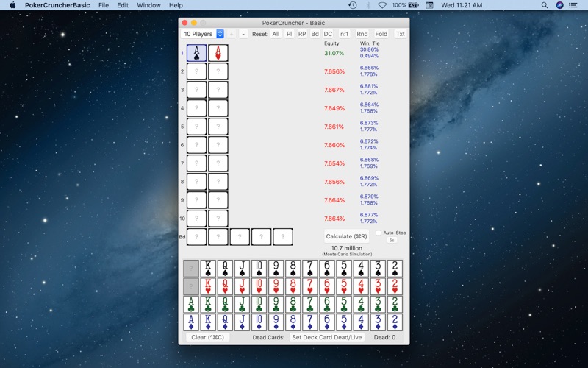Open Notification Center icon
The image size is (588, 368).
click(x=573, y=5)
